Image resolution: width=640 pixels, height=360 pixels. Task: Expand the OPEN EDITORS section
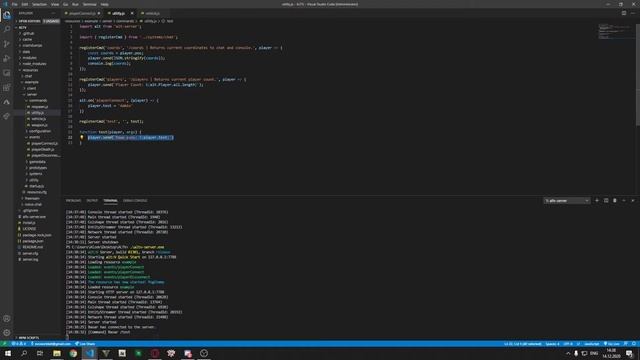29,21
